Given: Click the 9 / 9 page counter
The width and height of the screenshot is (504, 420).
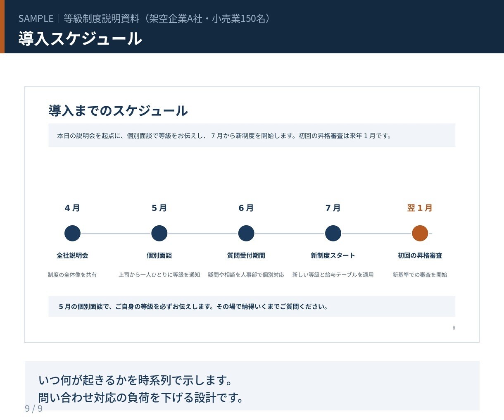Looking at the screenshot, I should tap(33, 408).
